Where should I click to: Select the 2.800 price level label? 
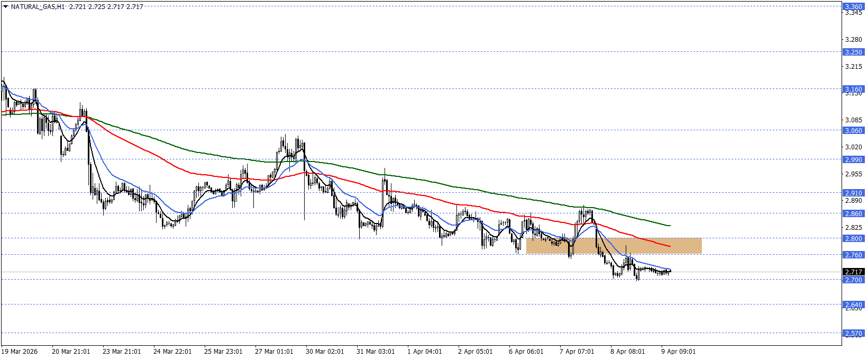point(853,238)
